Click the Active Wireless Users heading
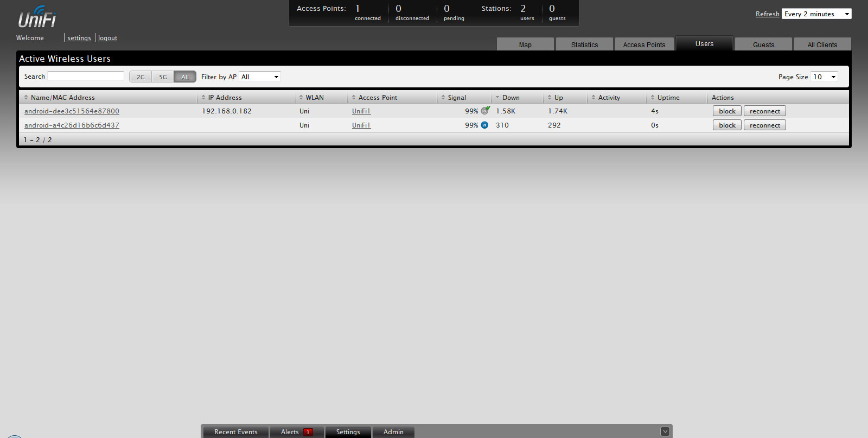The height and width of the screenshot is (438, 868). 65,59
